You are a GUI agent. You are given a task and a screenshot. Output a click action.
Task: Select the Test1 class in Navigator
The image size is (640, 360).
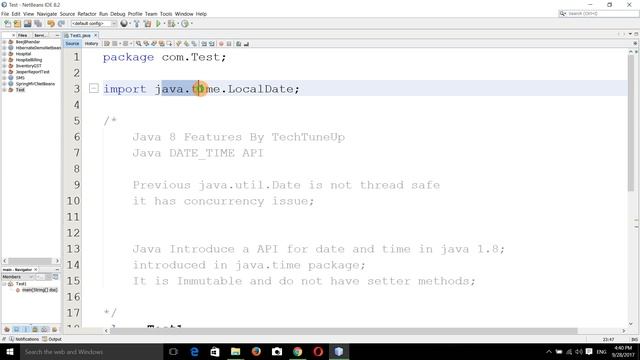(21, 284)
